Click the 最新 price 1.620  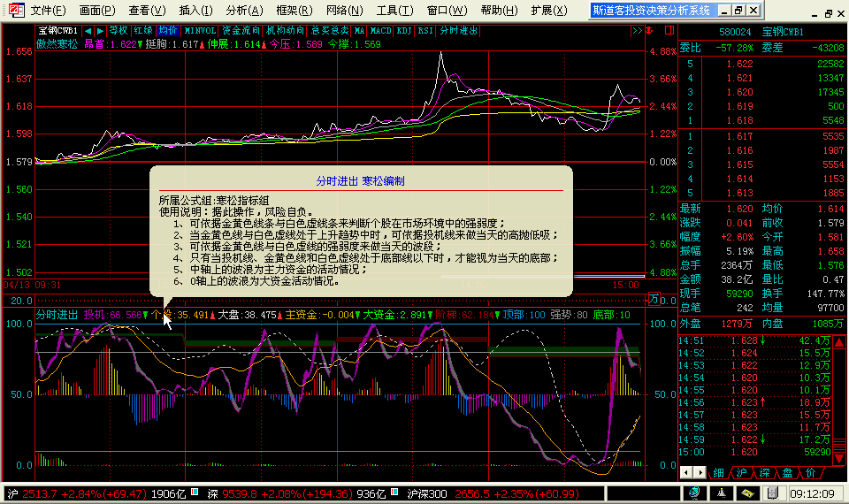pyautogui.click(x=739, y=209)
